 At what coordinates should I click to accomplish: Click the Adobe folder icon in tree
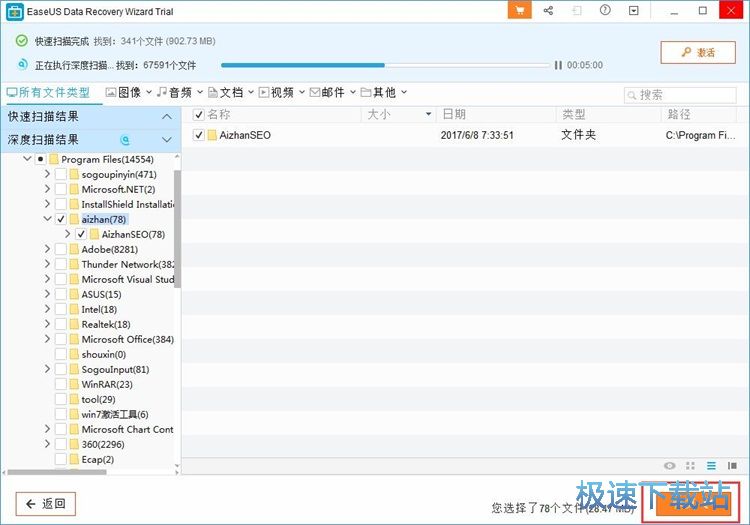[74, 249]
